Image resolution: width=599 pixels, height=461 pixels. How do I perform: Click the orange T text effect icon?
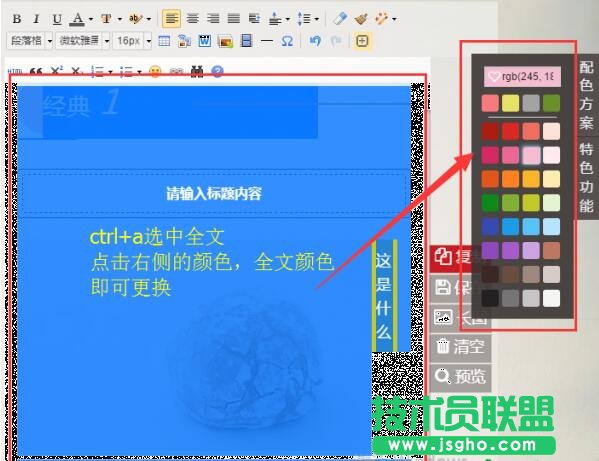[x=106, y=19]
